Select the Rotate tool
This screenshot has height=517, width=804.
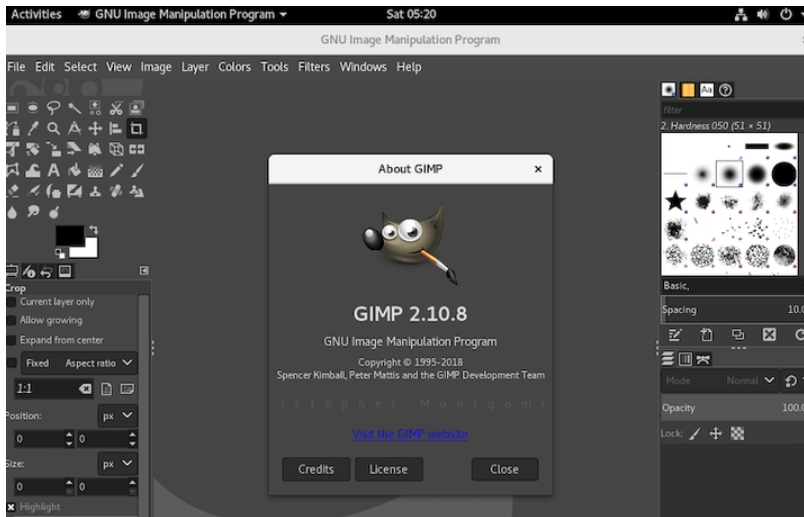(x=33, y=149)
